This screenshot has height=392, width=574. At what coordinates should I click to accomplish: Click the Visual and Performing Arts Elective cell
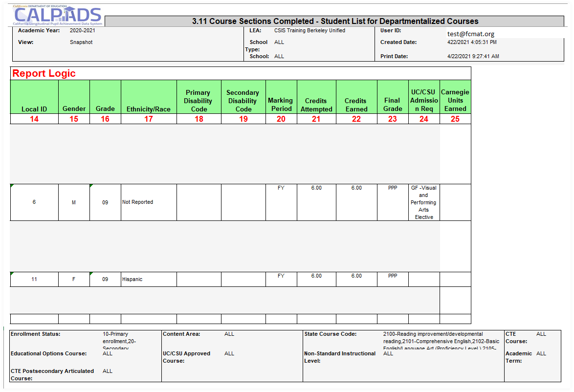coord(424,202)
